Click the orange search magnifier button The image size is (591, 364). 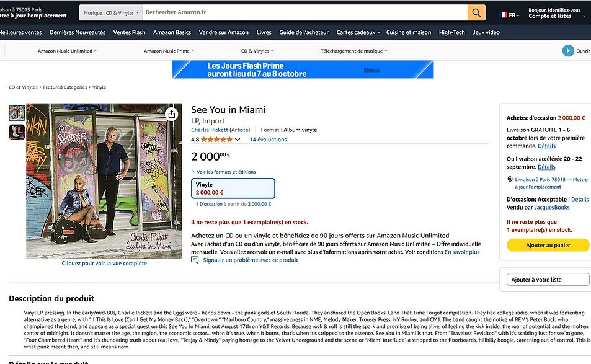point(476,12)
